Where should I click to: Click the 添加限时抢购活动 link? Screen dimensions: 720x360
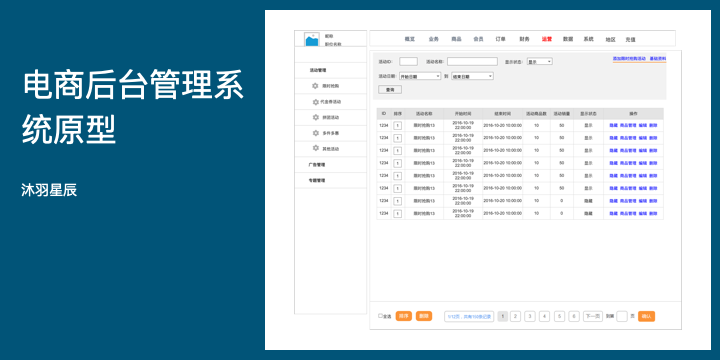[629, 59]
